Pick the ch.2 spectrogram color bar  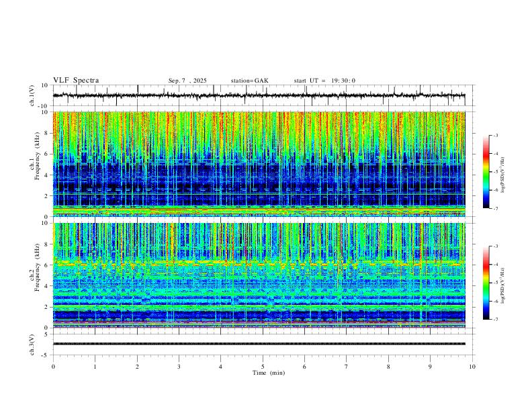click(486, 283)
